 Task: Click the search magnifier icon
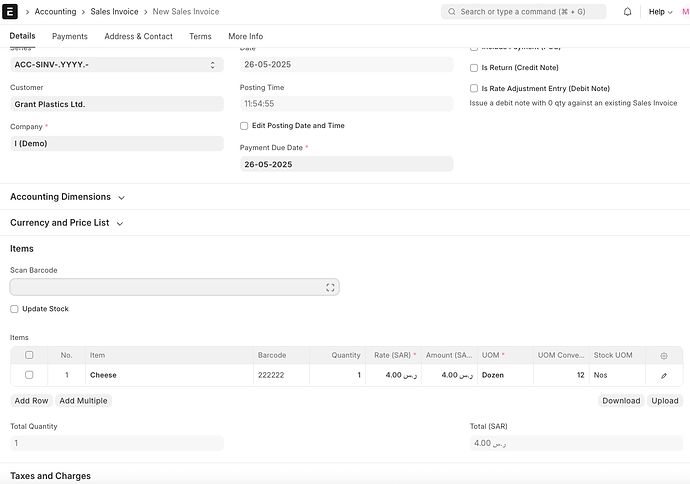point(452,12)
